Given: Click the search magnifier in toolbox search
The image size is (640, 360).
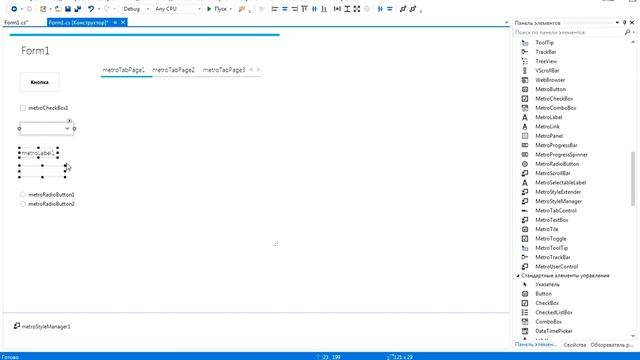Looking at the screenshot, I should pos(627,32).
